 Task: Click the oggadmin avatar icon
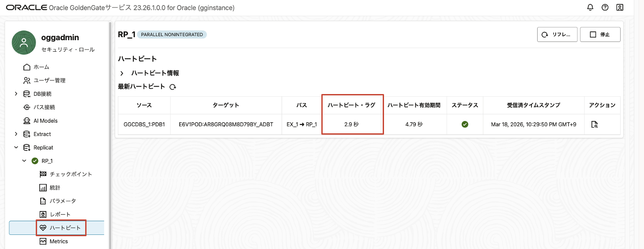(x=24, y=43)
